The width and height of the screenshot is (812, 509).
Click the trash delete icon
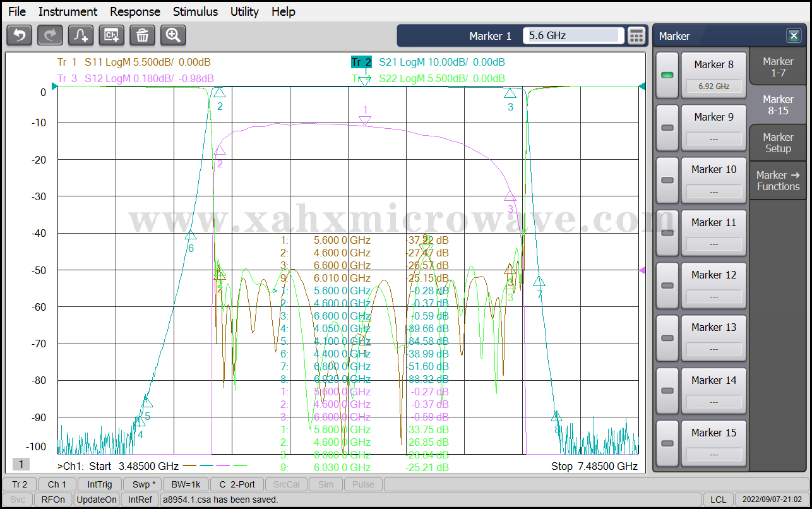142,35
